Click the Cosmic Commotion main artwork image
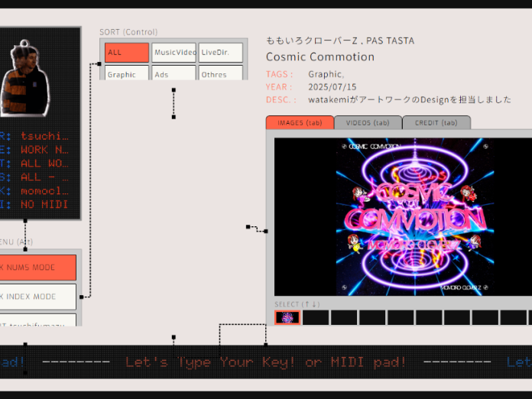532x399 pixels. [x=415, y=217]
